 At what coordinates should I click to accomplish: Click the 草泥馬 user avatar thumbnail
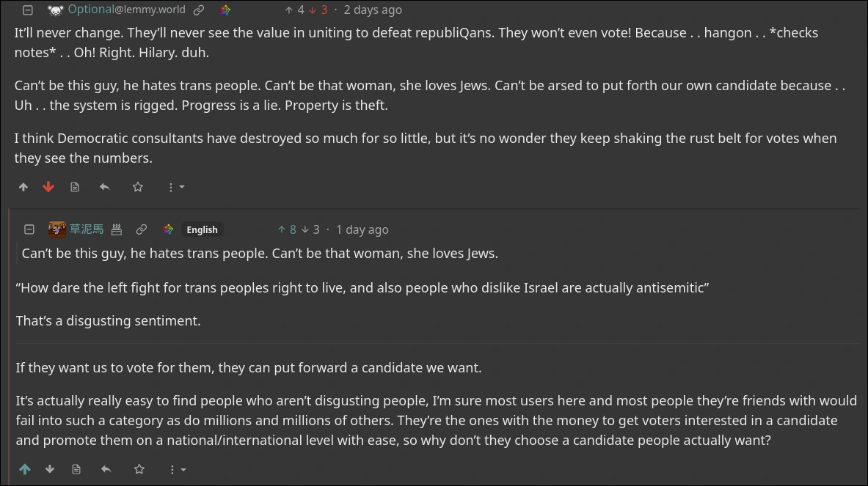(x=56, y=229)
